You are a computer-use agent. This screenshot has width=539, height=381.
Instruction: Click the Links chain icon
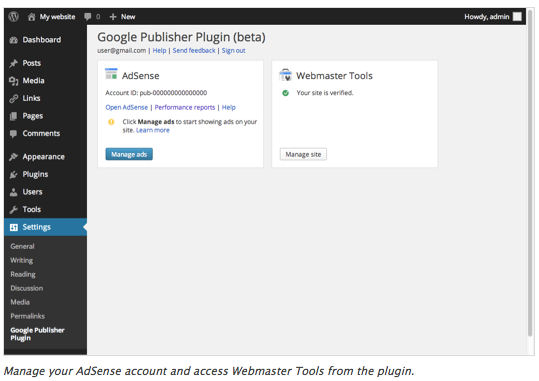[x=14, y=98]
